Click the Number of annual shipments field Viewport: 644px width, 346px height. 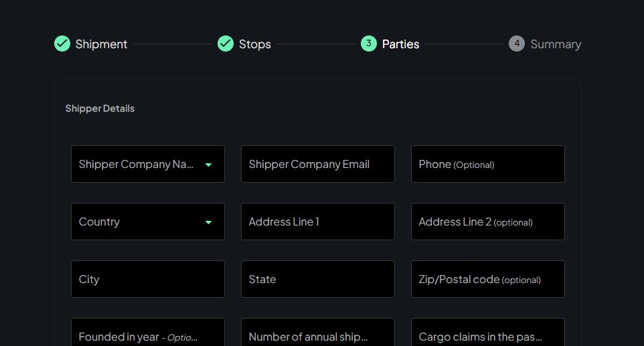pyautogui.click(x=318, y=333)
